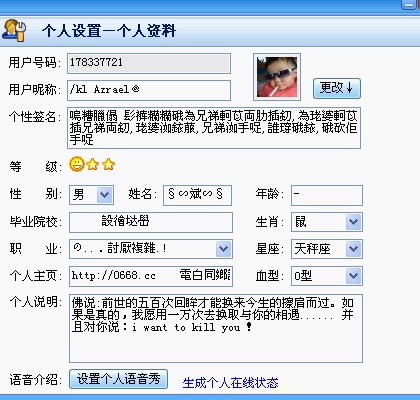This screenshot has height=400, width=420.
Task: Expand the 职业 occupation combo box
Action: click(223, 249)
